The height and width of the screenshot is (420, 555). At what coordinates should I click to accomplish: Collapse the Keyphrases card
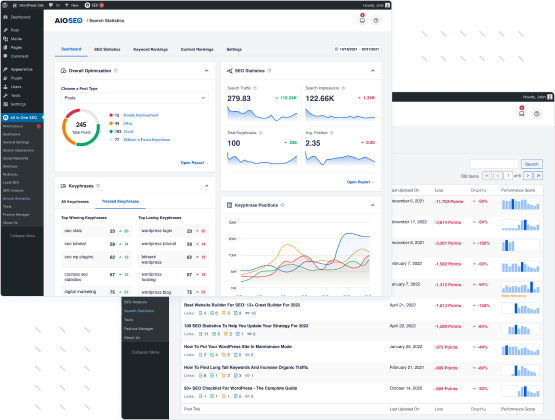[x=206, y=186]
